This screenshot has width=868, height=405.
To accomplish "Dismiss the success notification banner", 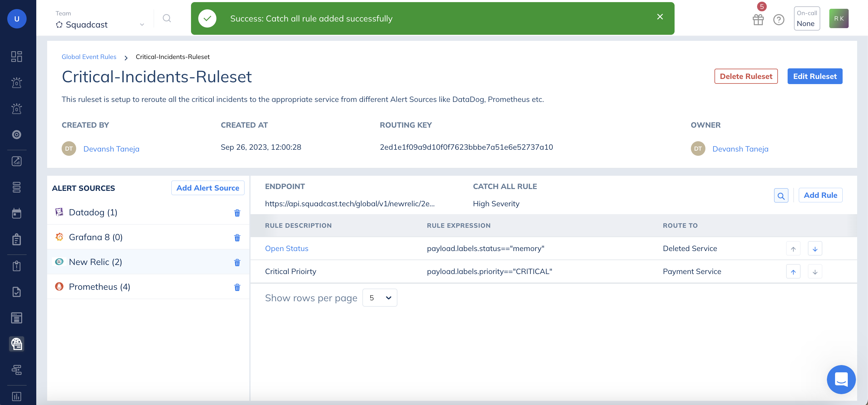I will pyautogui.click(x=660, y=17).
